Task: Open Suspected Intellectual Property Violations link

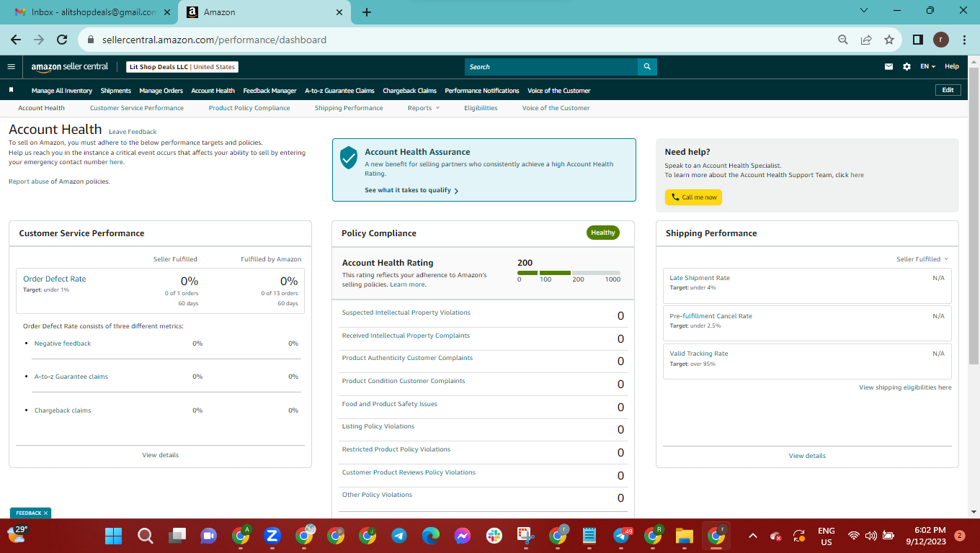Action: pyautogui.click(x=406, y=313)
